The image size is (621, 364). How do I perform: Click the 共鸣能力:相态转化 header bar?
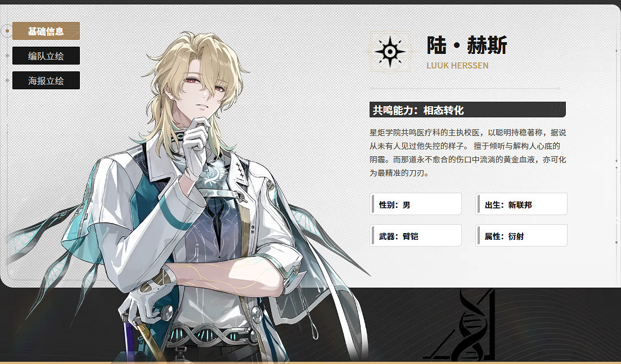click(467, 110)
